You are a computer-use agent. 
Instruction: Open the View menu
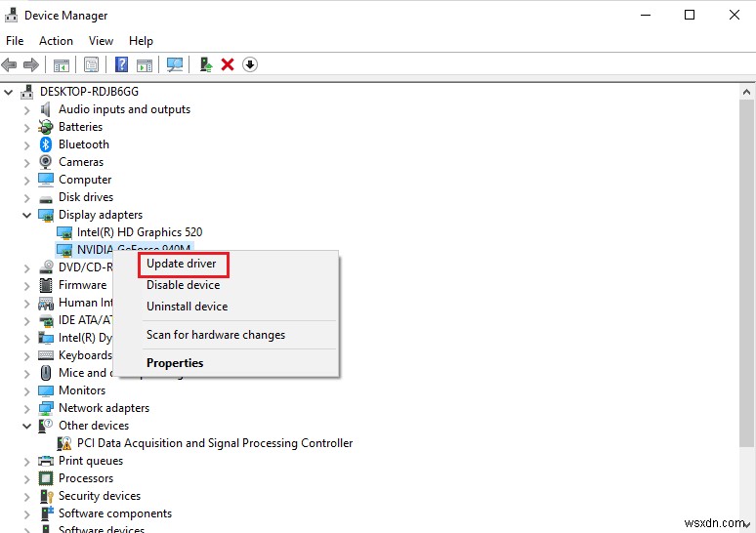pos(101,41)
